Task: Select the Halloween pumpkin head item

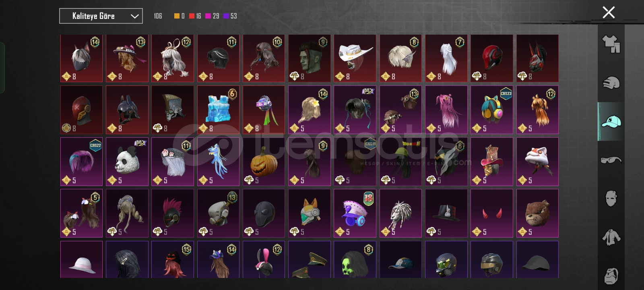Action: [x=264, y=162]
